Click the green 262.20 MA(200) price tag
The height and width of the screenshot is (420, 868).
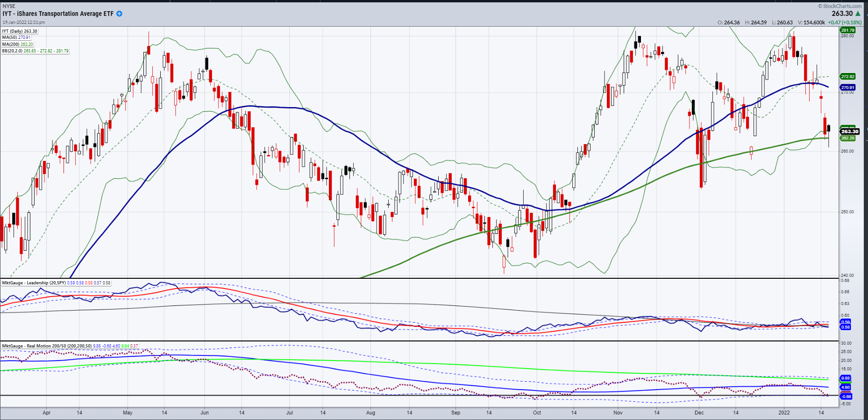tap(847, 138)
